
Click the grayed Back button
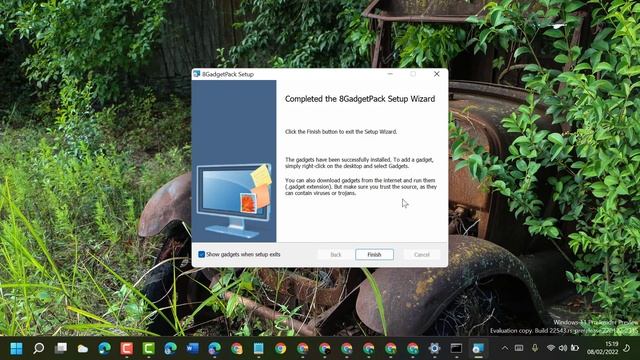point(336,254)
